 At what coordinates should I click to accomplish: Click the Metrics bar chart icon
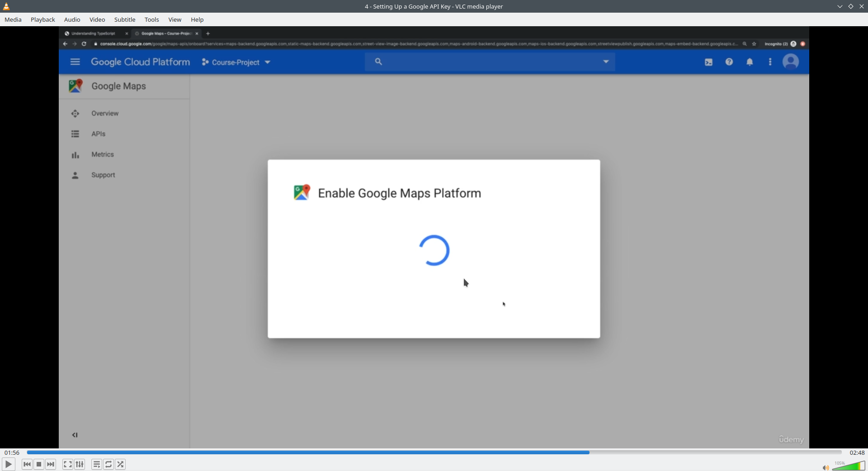pyautogui.click(x=75, y=155)
